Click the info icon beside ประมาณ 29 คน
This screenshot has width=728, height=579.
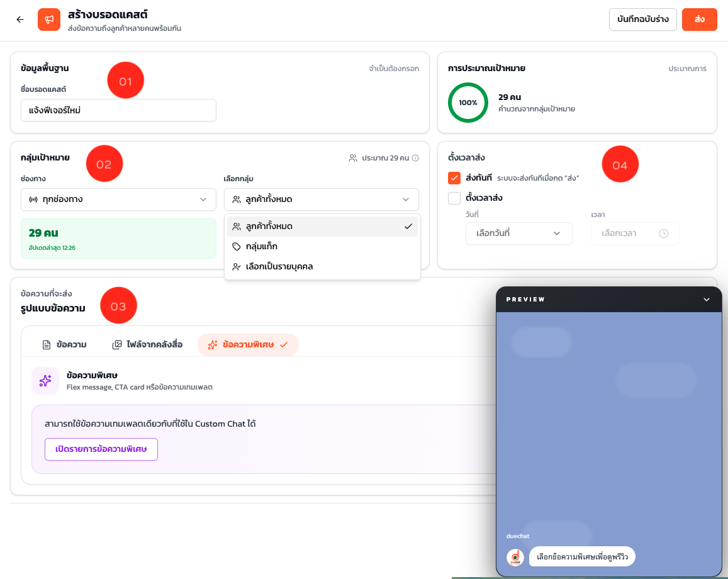pyautogui.click(x=415, y=158)
